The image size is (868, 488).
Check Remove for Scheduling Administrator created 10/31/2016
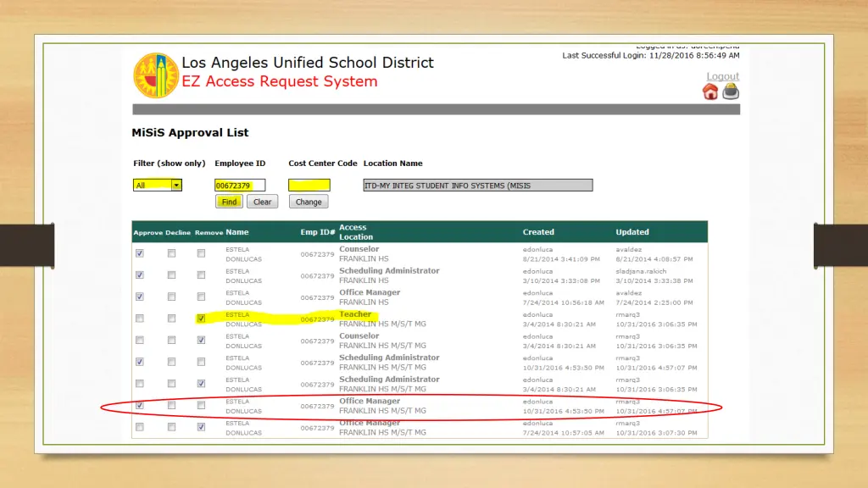[x=201, y=362]
